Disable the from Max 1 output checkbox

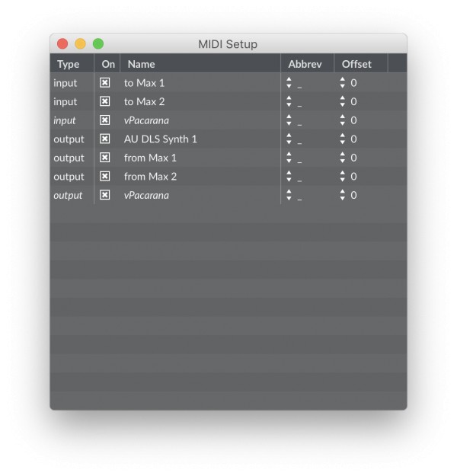105,158
